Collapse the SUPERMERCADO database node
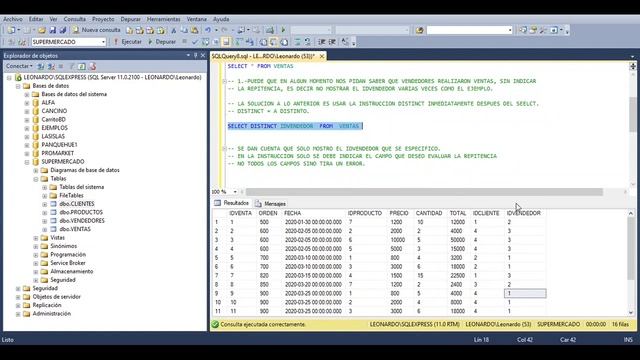 coord(27,162)
